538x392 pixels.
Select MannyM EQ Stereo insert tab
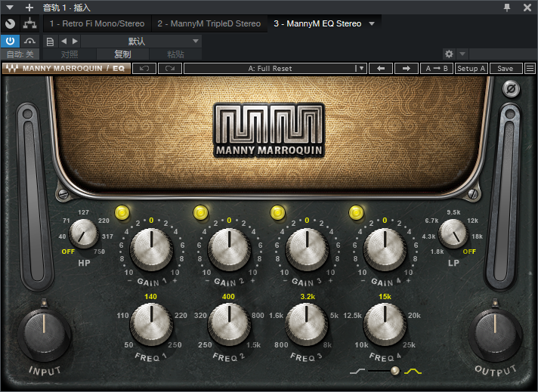point(317,23)
